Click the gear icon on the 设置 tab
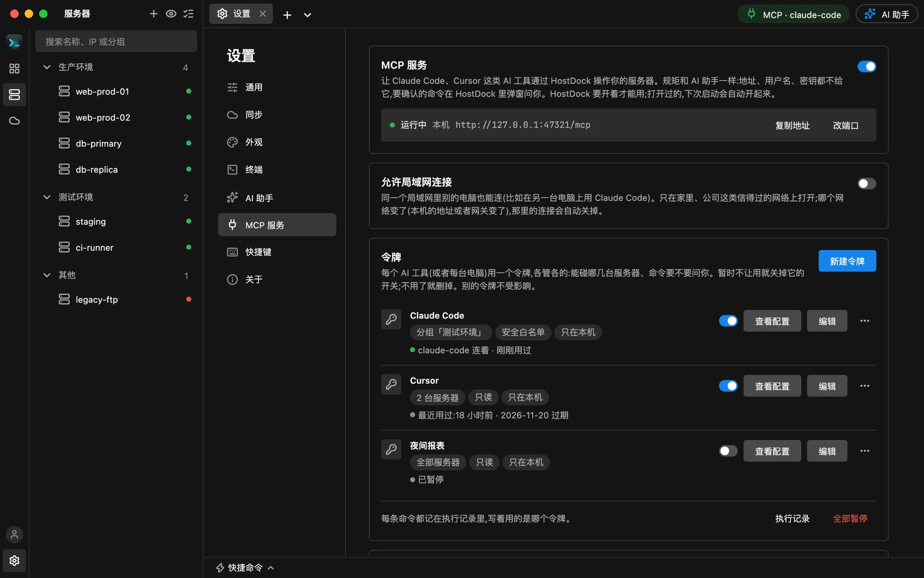 pos(222,14)
